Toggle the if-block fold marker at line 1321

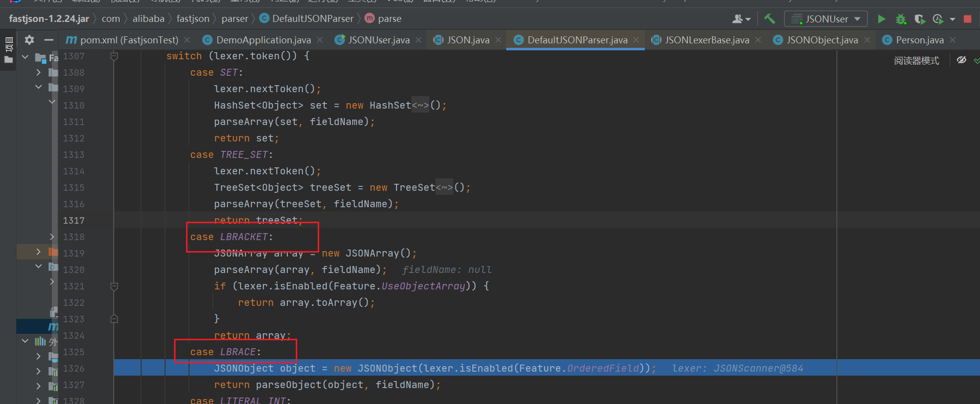click(114, 286)
